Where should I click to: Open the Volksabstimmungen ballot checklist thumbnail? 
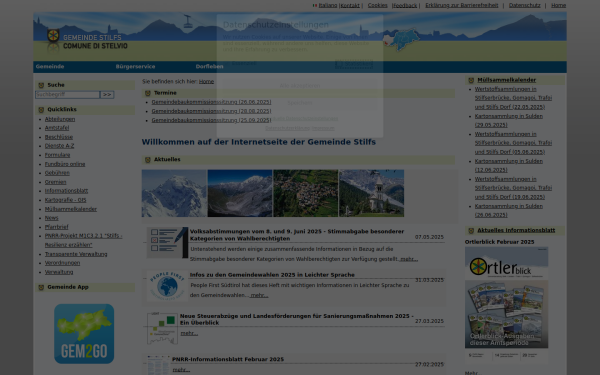pyautogui.click(x=167, y=243)
